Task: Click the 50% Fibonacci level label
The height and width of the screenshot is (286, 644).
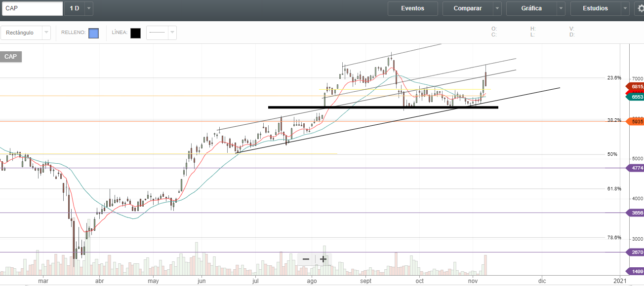Action: [612, 154]
